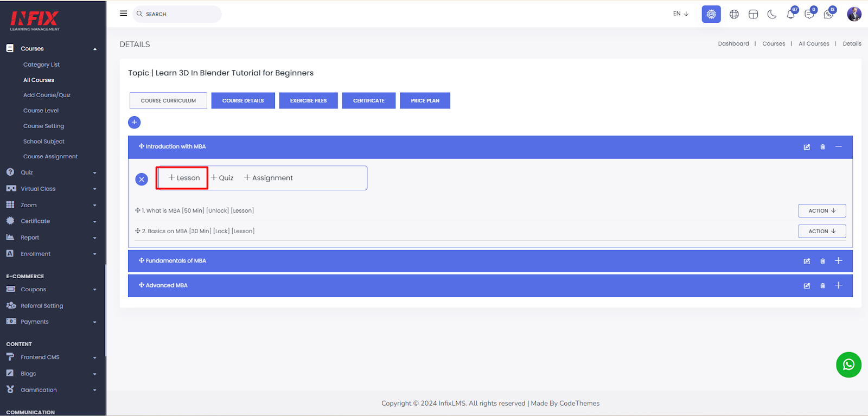The width and height of the screenshot is (868, 416).
Task: Open ACTION dropdown for What is MBA
Action: pyautogui.click(x=822, y=210)
